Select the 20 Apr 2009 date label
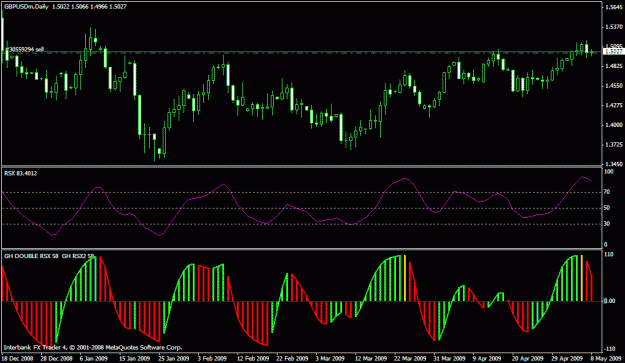Image resolution: width=625 pixels, height=363 pixels. [528, 358]
